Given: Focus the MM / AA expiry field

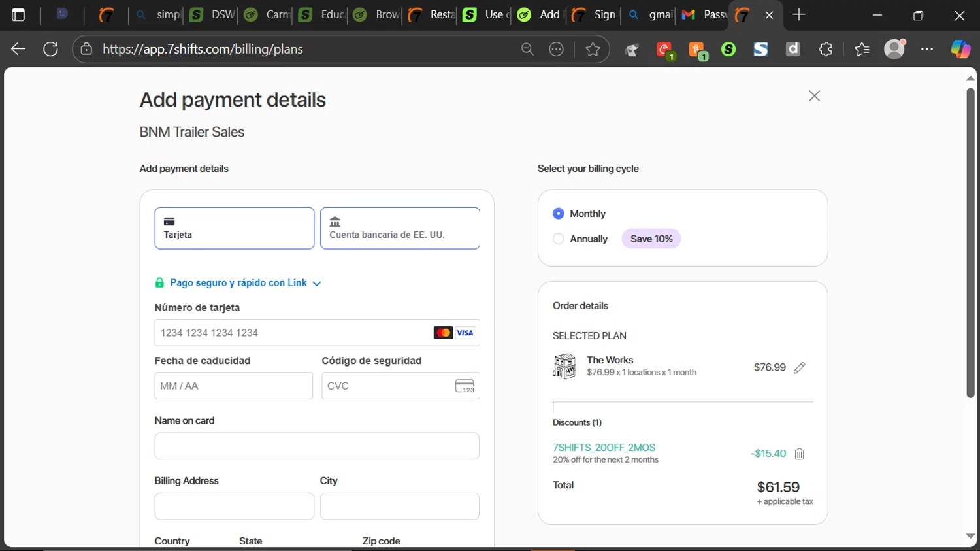Looking at the screenshot, I should (x=234, y=386).
